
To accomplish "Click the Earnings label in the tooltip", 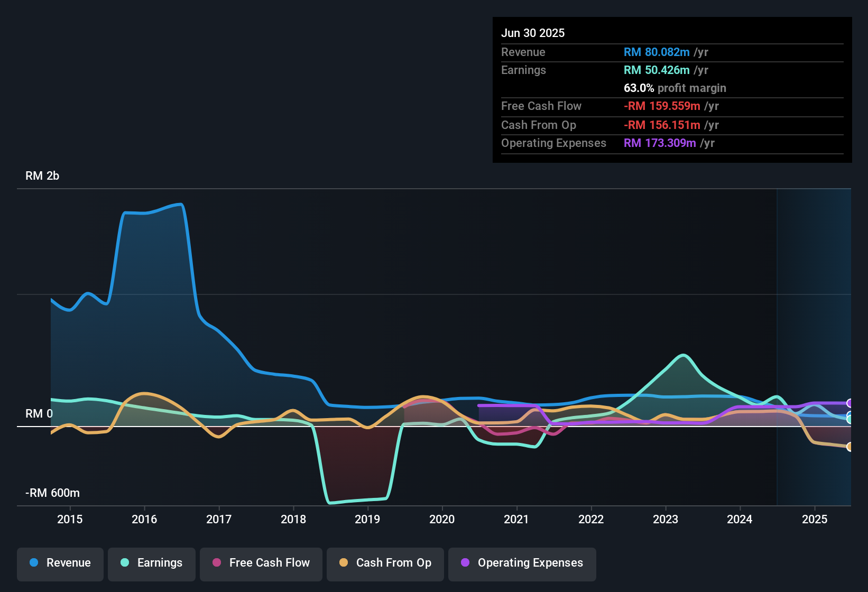I will click(523, 70).
